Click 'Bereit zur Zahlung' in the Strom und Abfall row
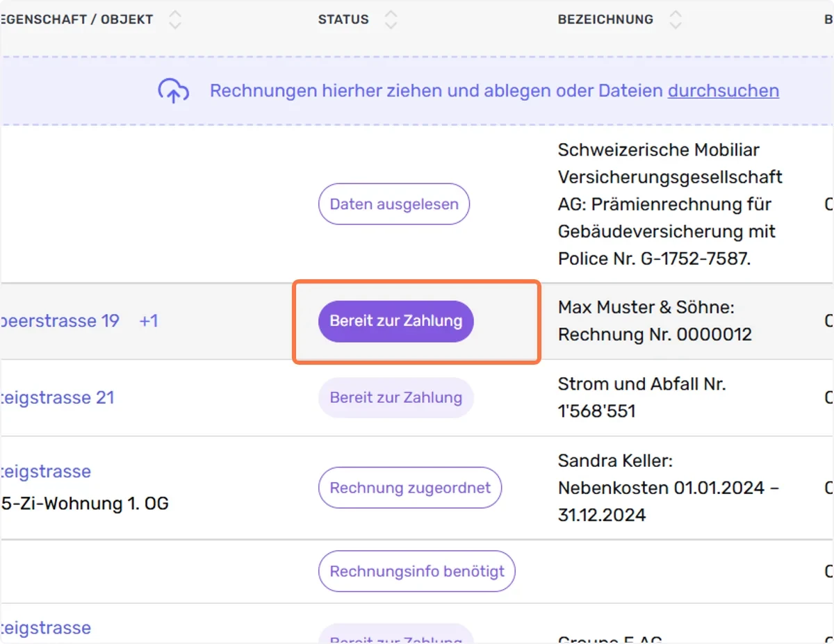The height and width of the screenshot is (644, 834). pos(396,398)
